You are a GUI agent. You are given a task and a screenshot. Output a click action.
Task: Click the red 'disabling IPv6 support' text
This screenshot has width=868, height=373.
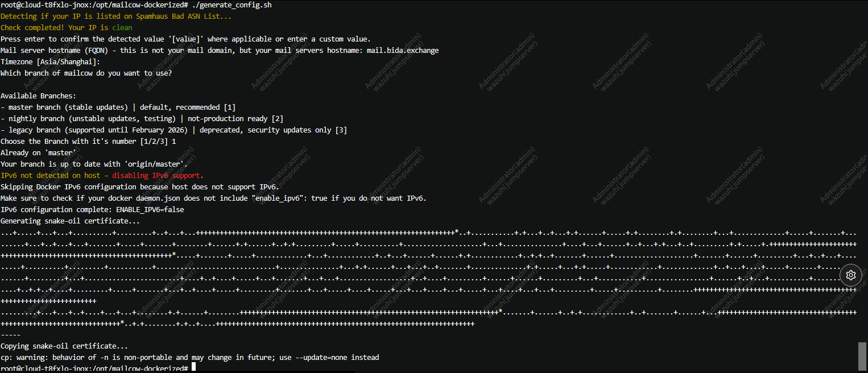tap(162, 175)
